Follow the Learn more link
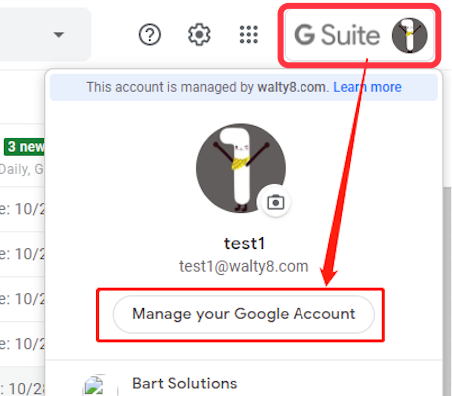 tap(367, 87)
